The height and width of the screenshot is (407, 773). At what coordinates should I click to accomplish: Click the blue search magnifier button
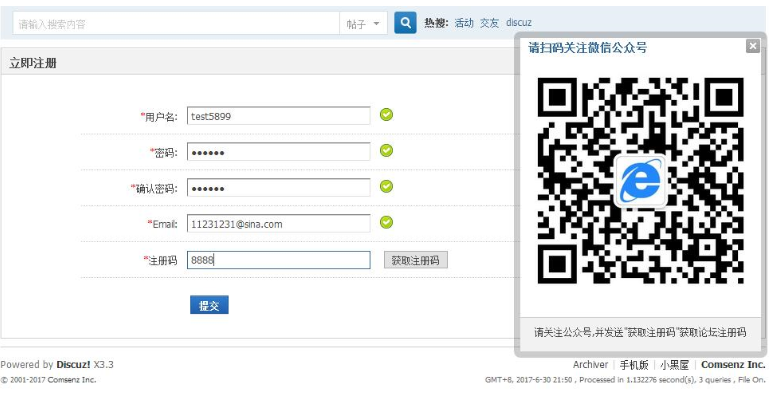[405, 23]
